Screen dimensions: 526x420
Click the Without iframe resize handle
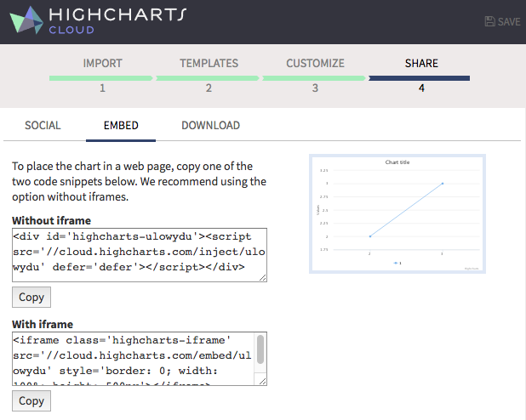[x=263, y=277]
